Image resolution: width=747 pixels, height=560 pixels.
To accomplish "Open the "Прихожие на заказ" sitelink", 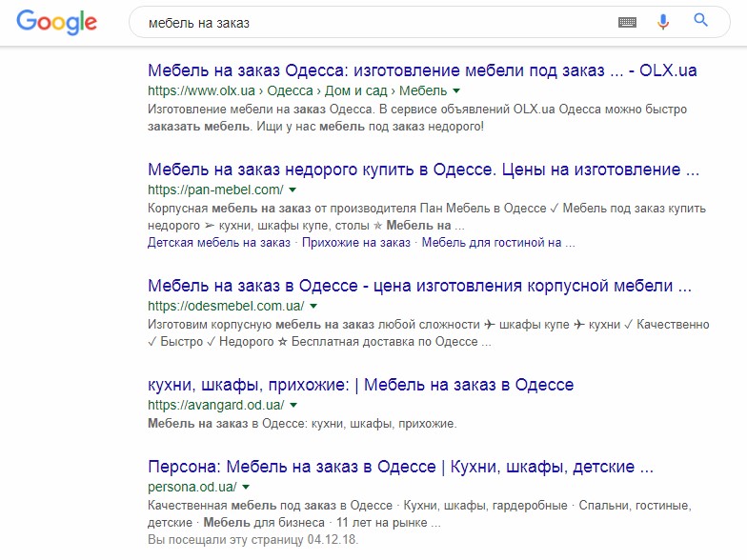I will coord(356,242).
